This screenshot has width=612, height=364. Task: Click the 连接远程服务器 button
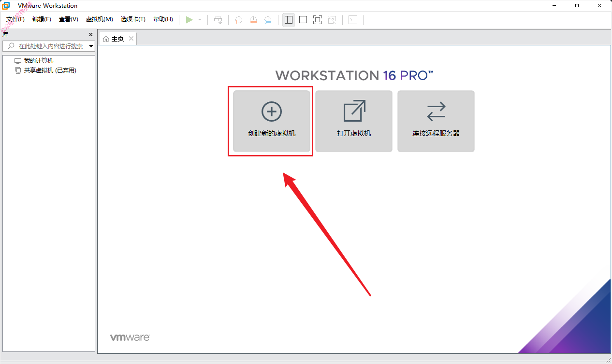[x=436, y=121]
